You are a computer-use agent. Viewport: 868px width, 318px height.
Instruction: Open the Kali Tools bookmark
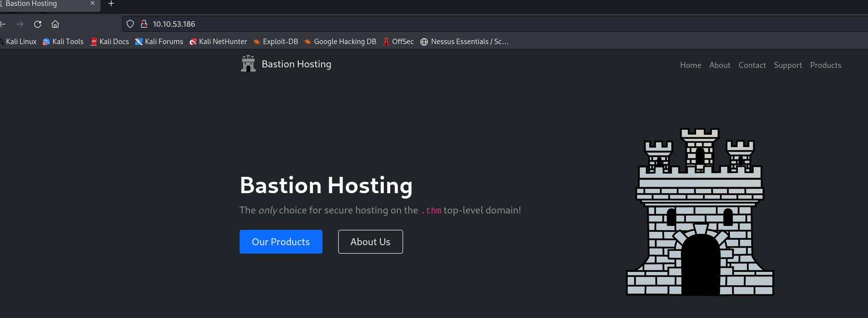63,42
